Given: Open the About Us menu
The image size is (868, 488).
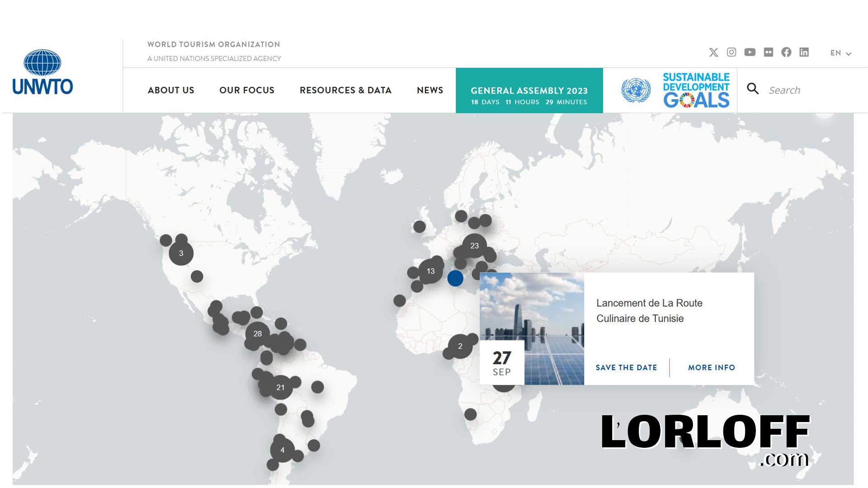Looking at the screenshot, I should (x=171, y=90).
